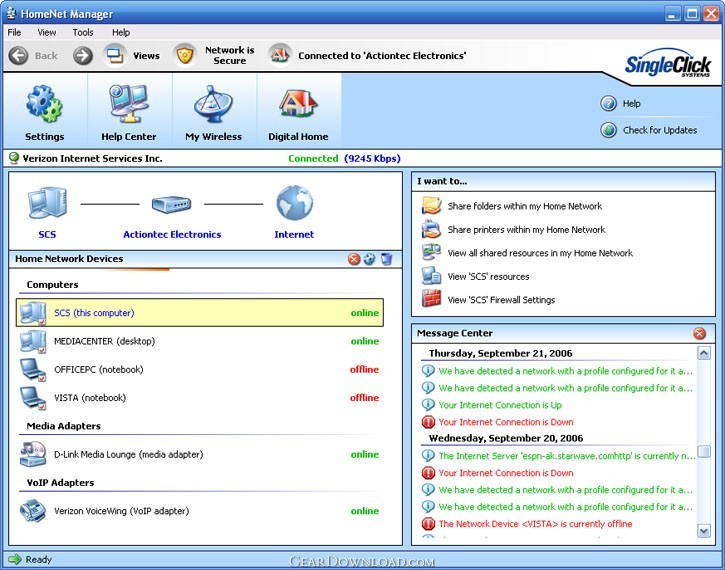The height and width of the screenshot is (570, 725).
Task: Click Share folders within my Home Network
Action: tap(524, 206)
